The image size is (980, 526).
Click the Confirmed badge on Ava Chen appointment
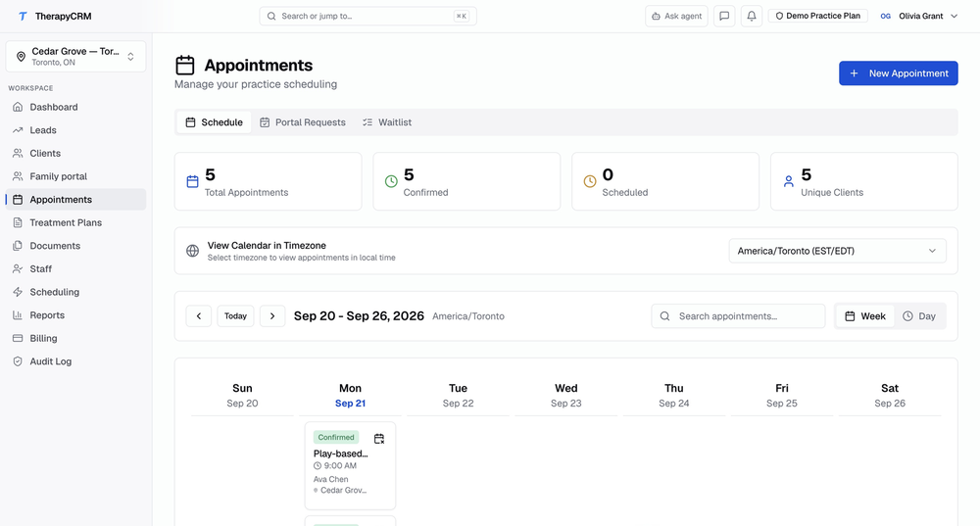tap(335, 437)
